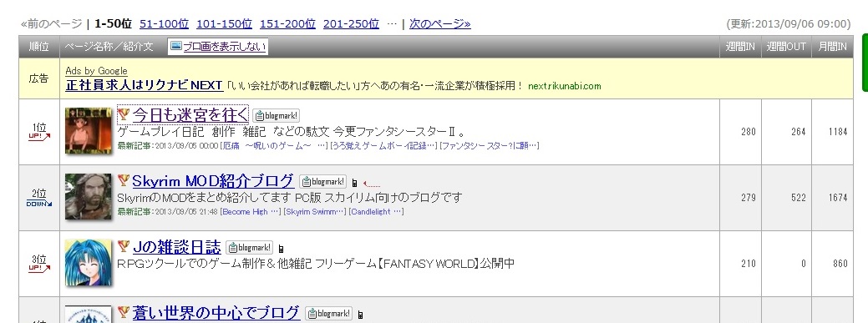Click mobile phone icon in Skyrim MOD紹介ブログ row
This screenshot has height=323, width=868.
point(355,183)
